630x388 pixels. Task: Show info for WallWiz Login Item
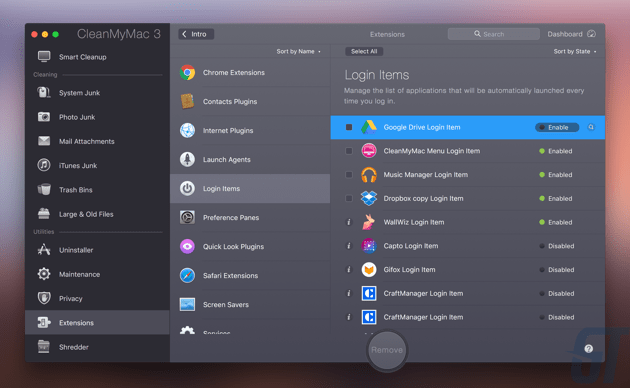[349, 222]
